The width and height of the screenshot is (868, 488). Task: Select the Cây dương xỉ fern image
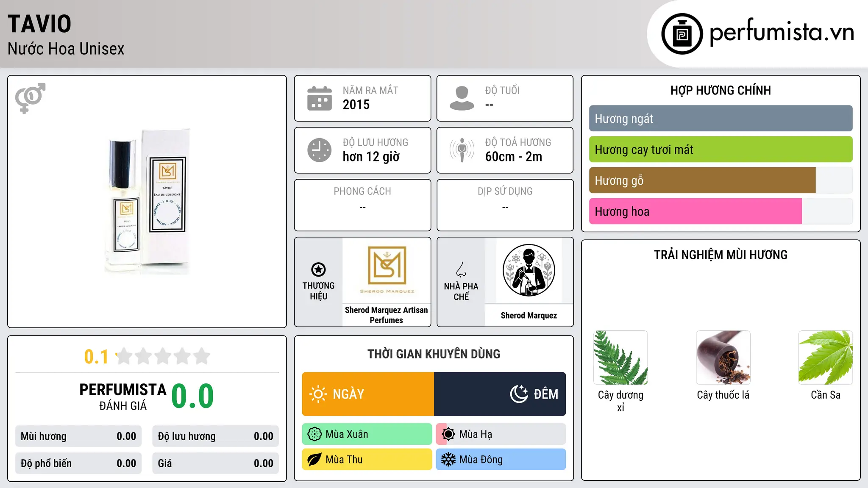tap(621, 358)
